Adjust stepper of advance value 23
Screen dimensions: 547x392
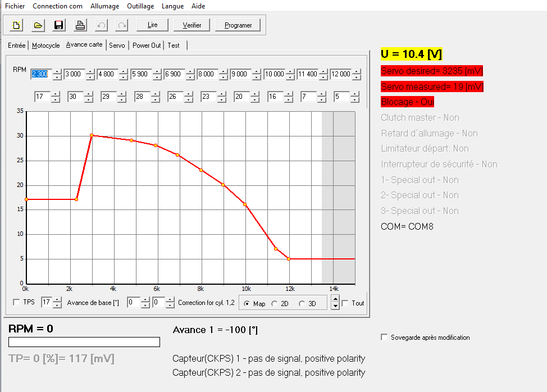[221, 97]
